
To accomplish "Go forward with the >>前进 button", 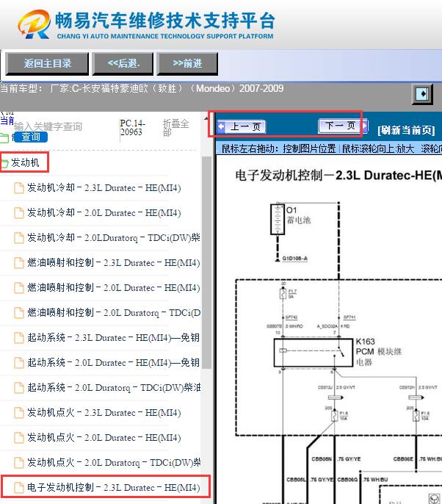I will coord(187,64).
